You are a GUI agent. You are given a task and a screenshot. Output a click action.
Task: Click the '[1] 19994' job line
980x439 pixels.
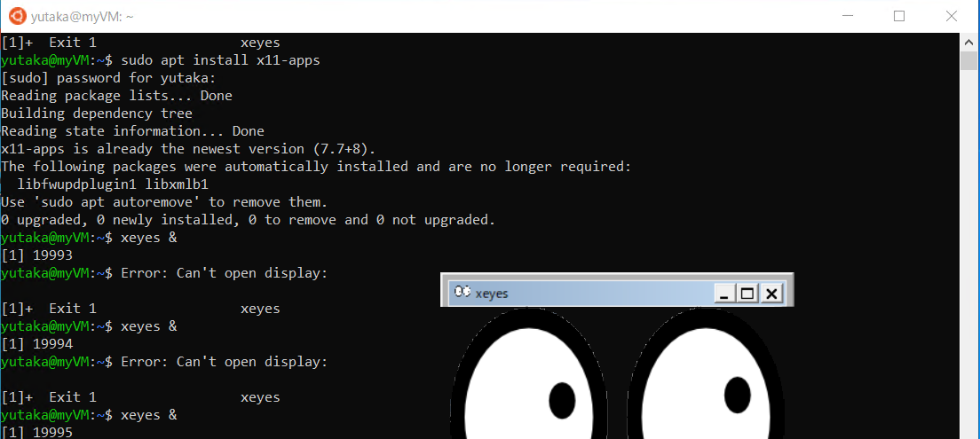37,344
